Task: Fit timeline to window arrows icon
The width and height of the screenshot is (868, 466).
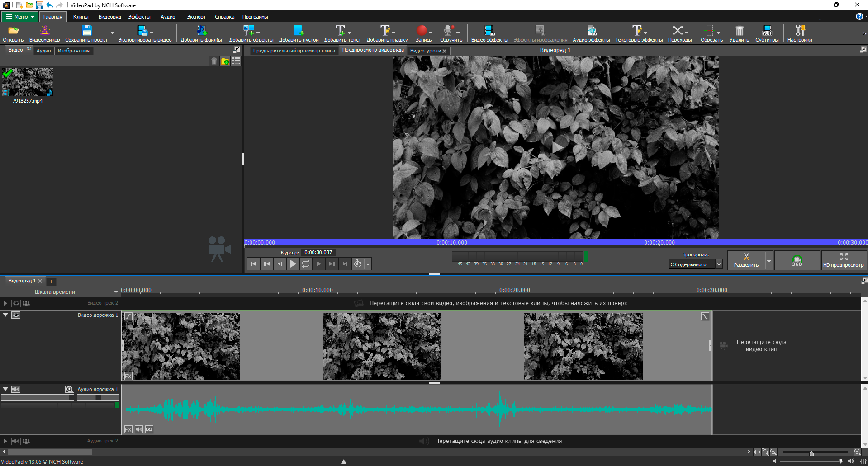Action: click(757, 452)
